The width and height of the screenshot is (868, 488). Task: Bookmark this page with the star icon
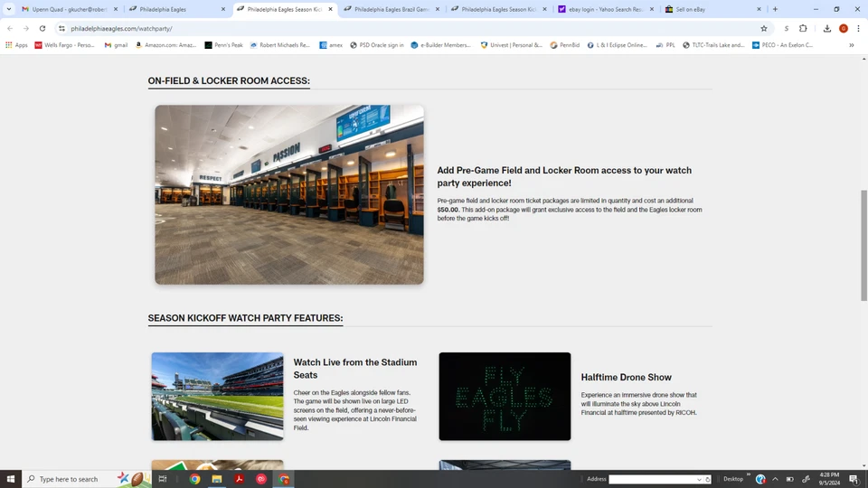(x=764, y=28)
